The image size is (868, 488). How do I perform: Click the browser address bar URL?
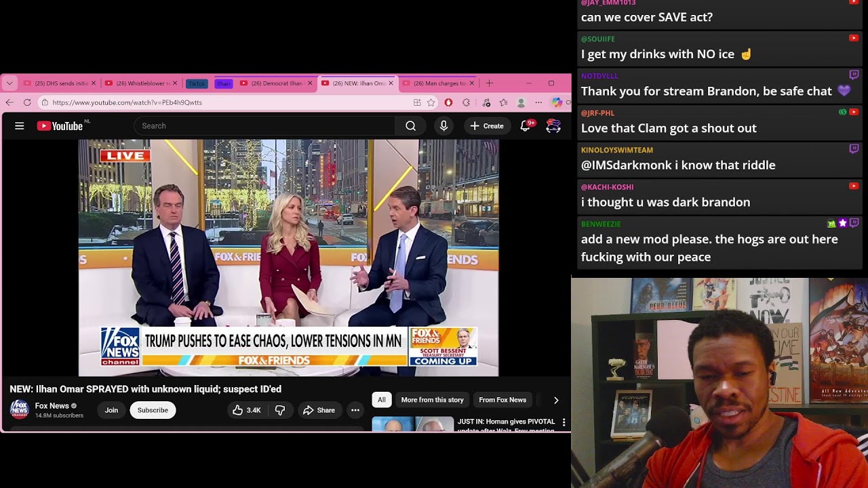point(127,102)
